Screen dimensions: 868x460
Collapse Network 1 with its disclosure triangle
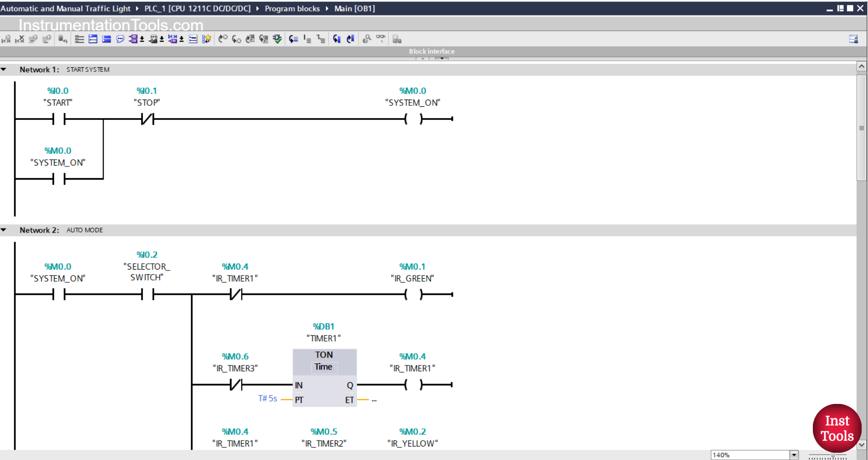click(4, 69)
